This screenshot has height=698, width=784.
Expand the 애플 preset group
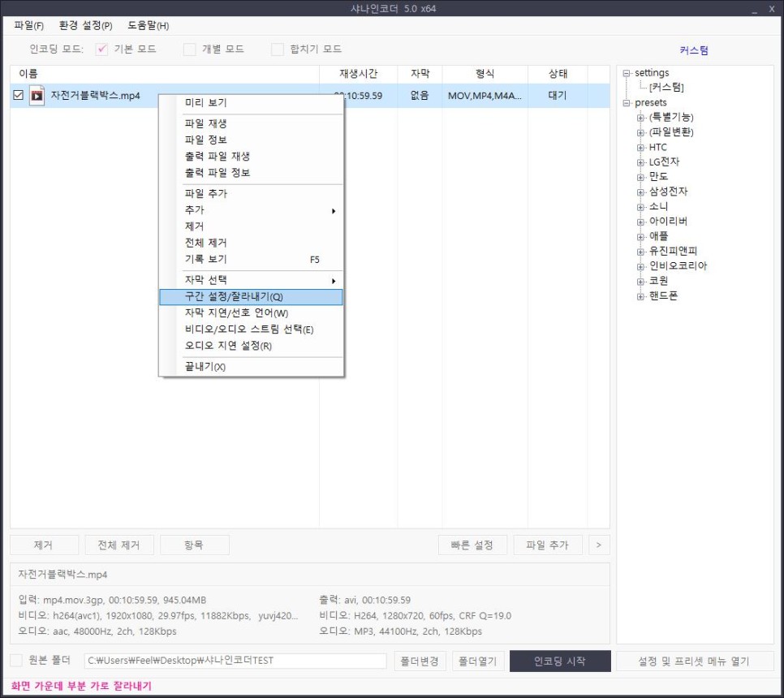pos(640,236)
